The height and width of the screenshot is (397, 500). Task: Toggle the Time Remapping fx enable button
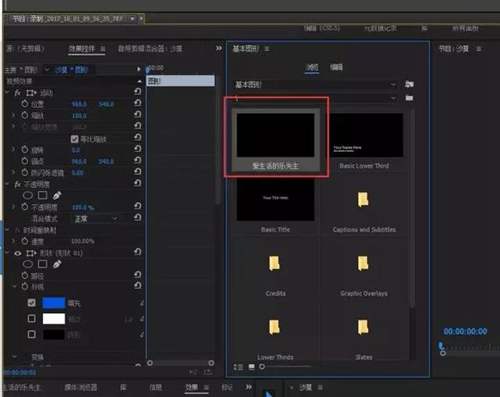(18, 230)
